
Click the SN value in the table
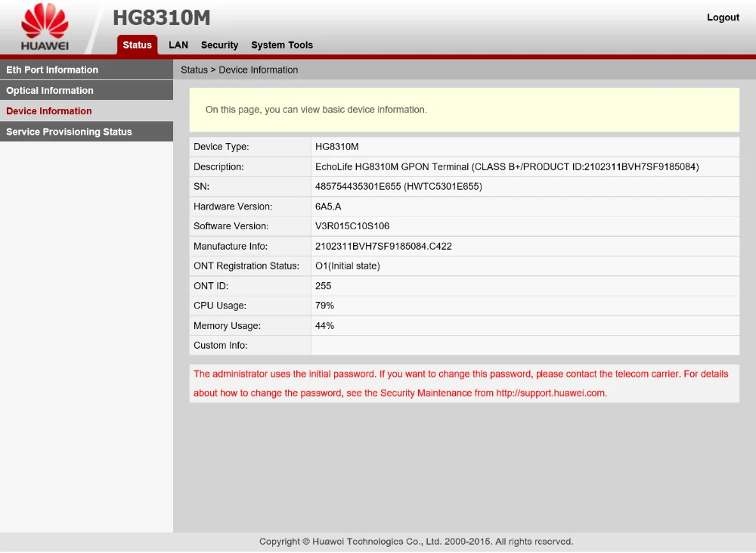(398, 186)
